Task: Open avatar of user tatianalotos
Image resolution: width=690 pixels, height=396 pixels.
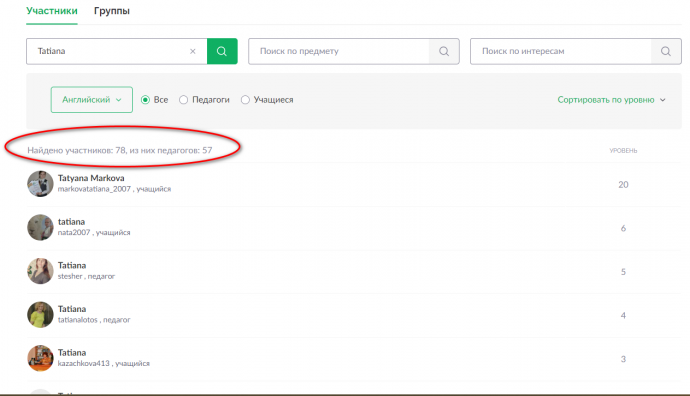Action: [x=40, y=315]
